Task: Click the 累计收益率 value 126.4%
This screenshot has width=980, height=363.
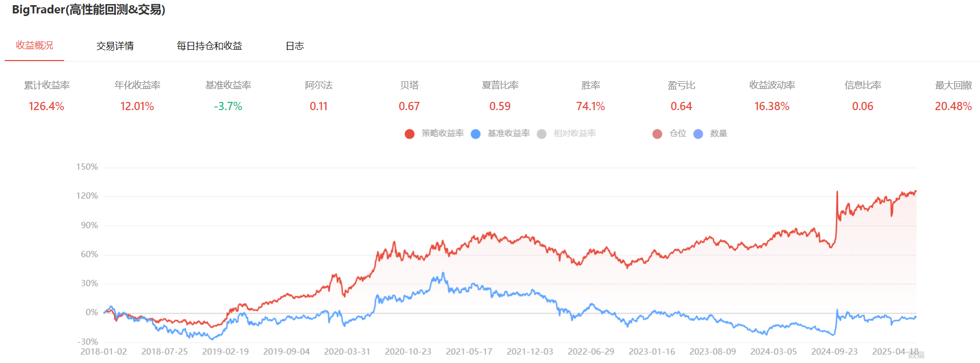Action: click(47, 107)
